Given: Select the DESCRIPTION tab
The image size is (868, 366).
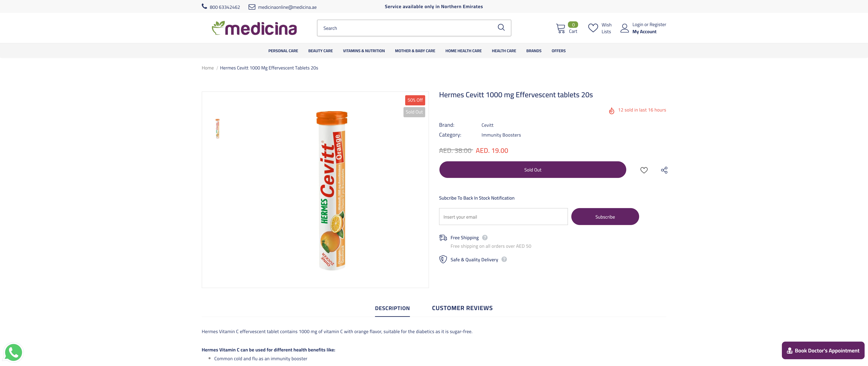Looking at the screenshot, I should (x=392, y=308).
